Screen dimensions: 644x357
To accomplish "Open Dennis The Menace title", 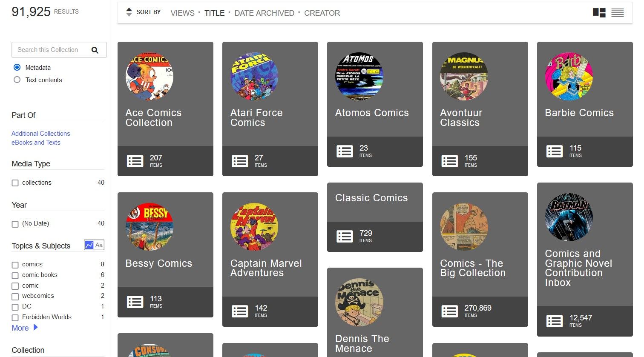I will (362, 343).
